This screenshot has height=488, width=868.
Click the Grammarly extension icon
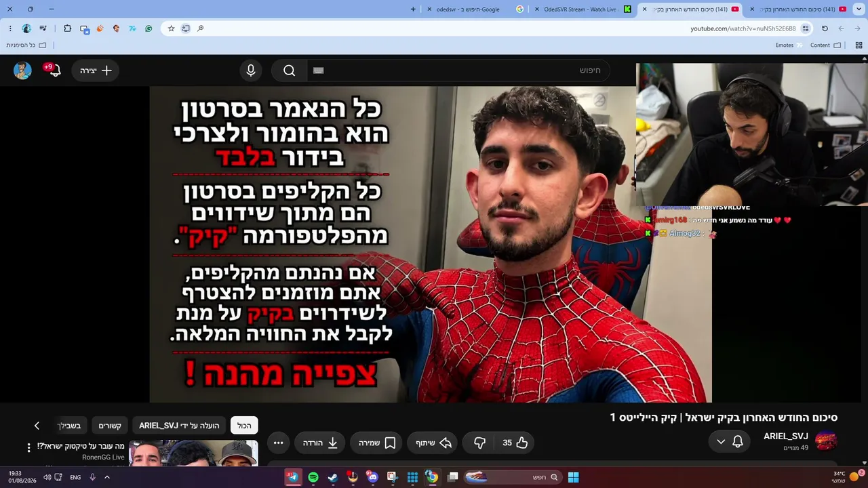[x=149, y=28]
